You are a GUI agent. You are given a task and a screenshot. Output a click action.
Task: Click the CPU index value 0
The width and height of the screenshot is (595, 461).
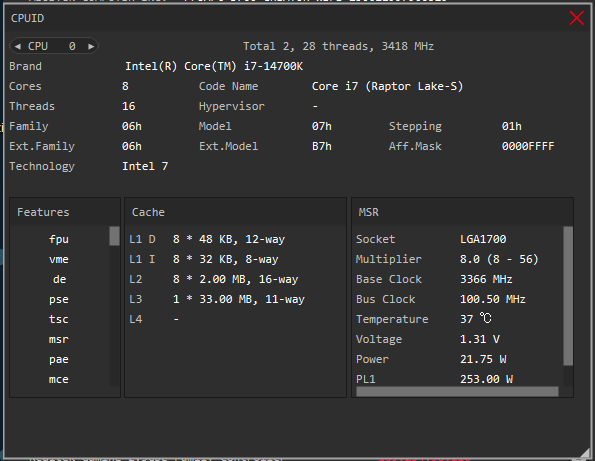(x=72, y=46)
